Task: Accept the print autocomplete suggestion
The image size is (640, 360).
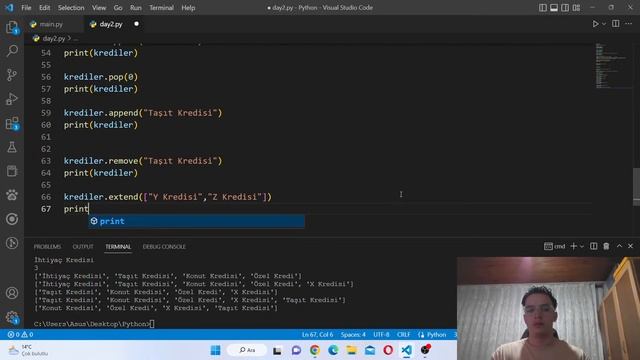Action: pyautogui.click(x=196, y=221)
